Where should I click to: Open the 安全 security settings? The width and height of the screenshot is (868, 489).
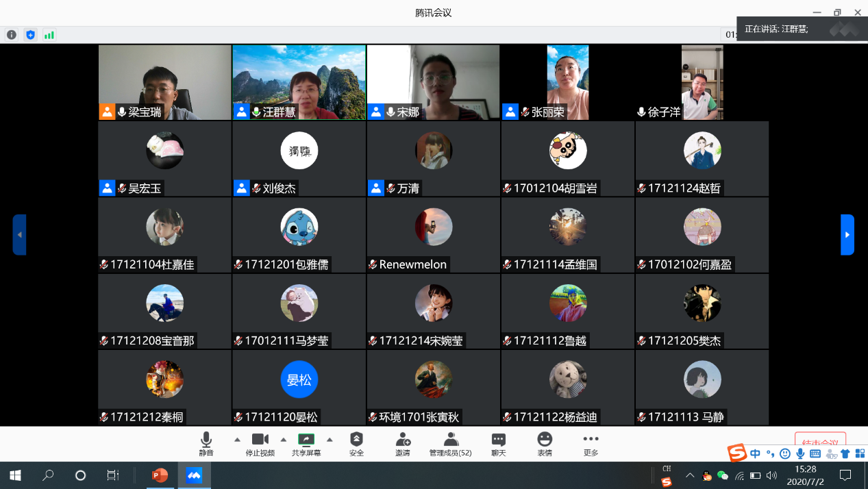point(356,443)
